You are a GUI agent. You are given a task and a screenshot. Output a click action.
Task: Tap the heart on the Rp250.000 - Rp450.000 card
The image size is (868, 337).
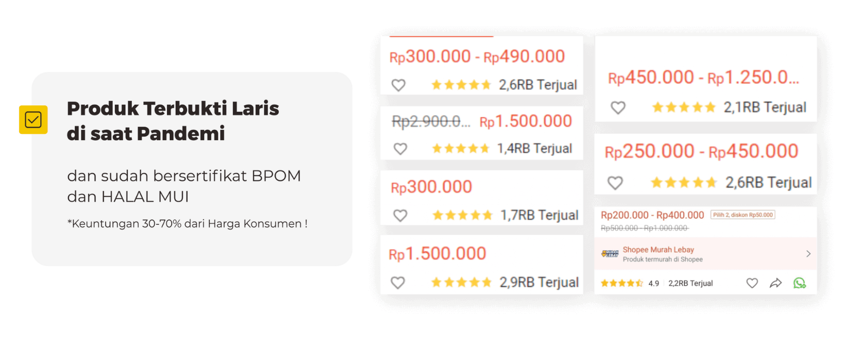point(615,182)
